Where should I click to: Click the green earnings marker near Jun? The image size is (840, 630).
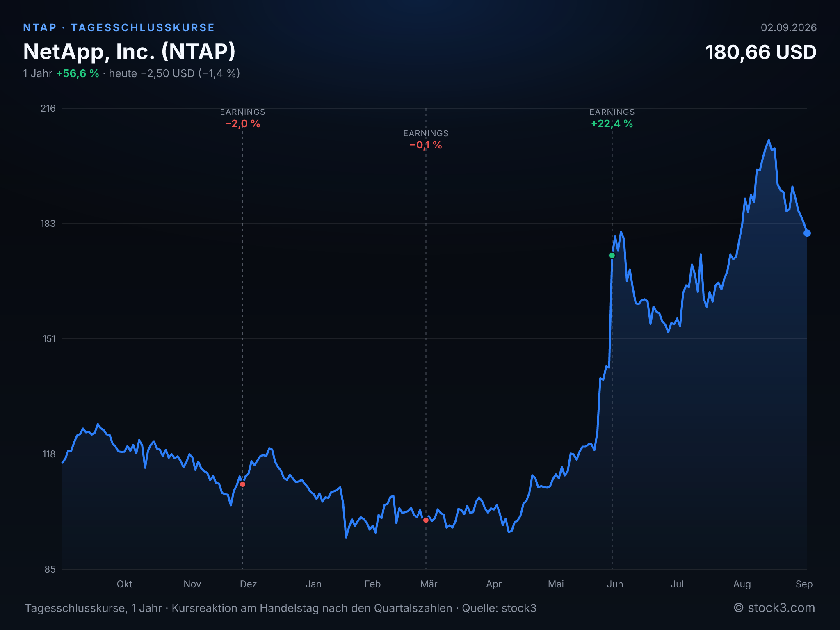612,256
